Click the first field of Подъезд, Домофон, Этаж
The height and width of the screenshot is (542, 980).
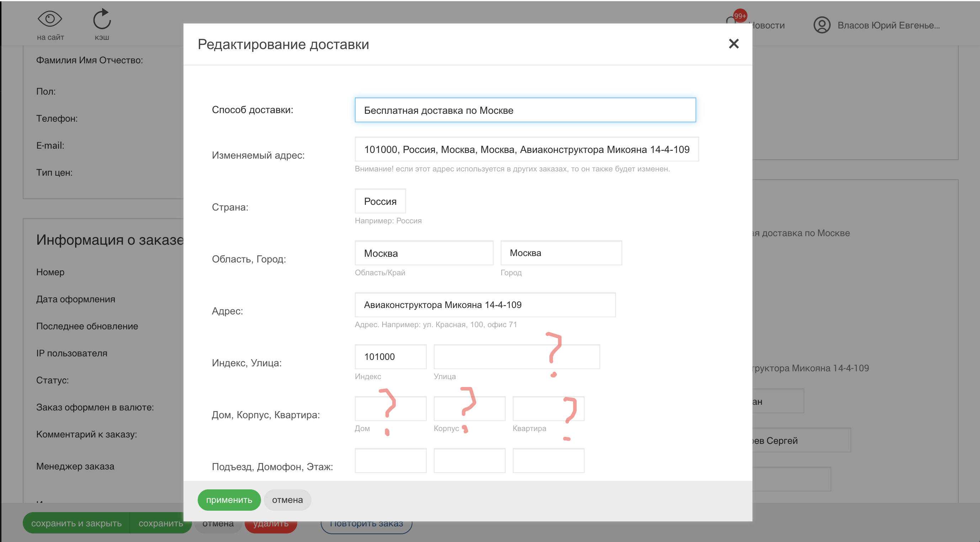point(390,461)
